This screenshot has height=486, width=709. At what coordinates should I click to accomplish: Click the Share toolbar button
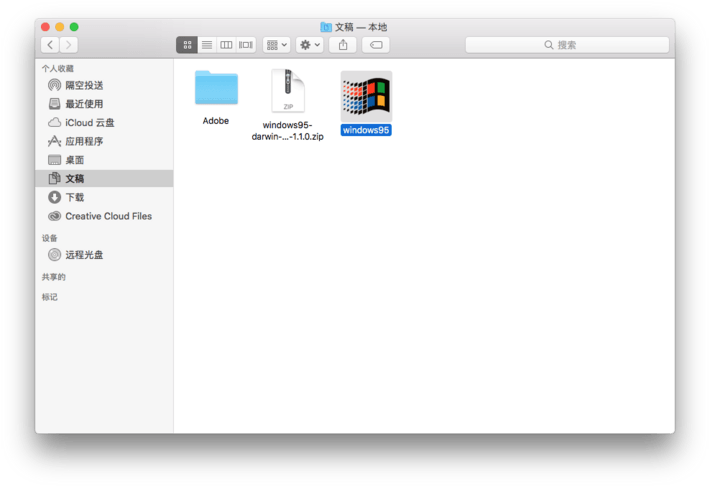(x=343, y=45)
